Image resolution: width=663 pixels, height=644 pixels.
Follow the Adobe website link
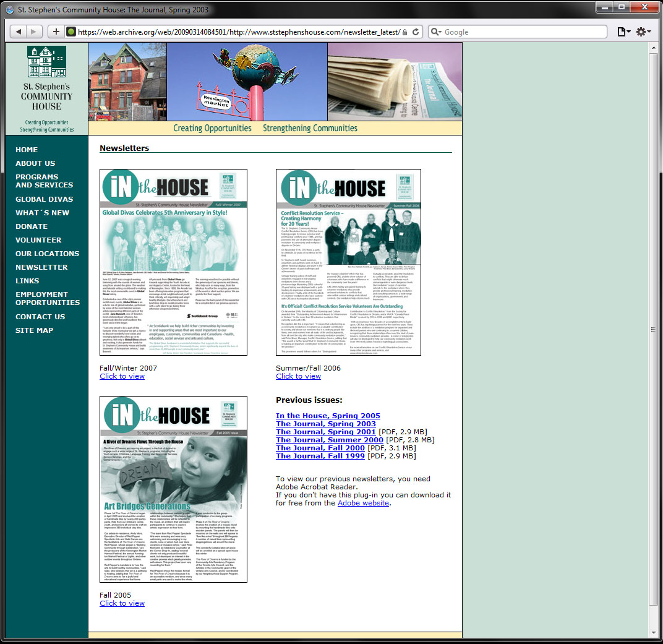coord(363,503)
